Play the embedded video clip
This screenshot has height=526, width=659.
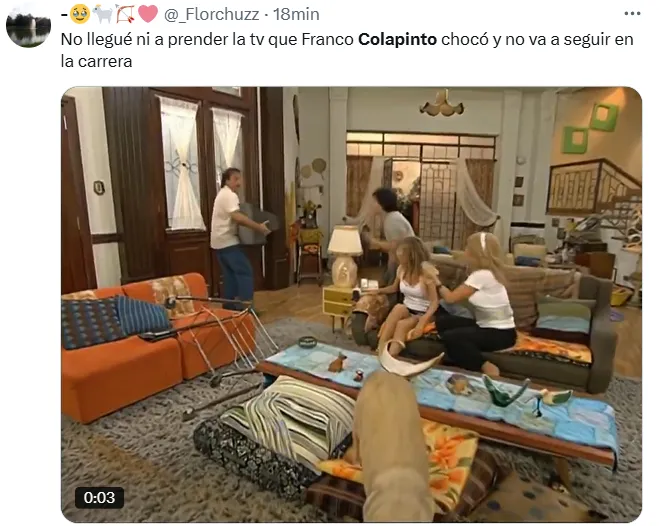(351, 304)
